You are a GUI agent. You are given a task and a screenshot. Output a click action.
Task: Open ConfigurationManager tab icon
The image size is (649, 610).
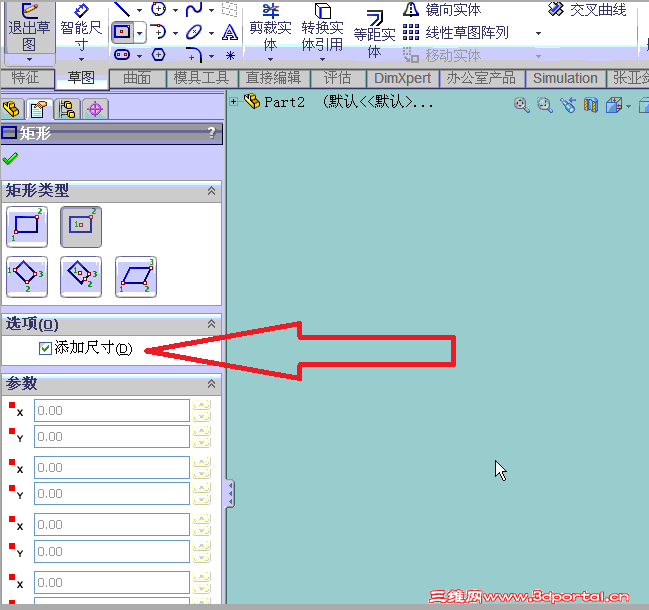pyautogui.click(x=67, y=109)
